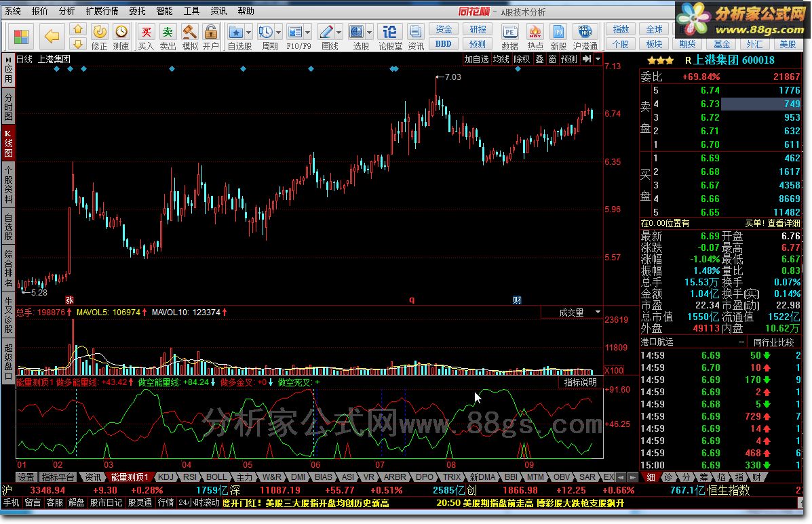The image size is (812, 524).
Task: Click the chart jump-to-end arrow icon
Action: point(586,60)
